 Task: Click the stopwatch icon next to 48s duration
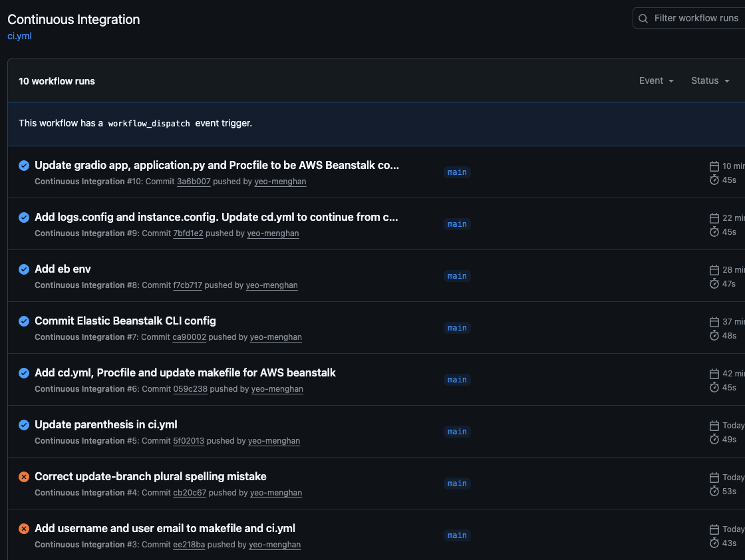pos(714,336)
